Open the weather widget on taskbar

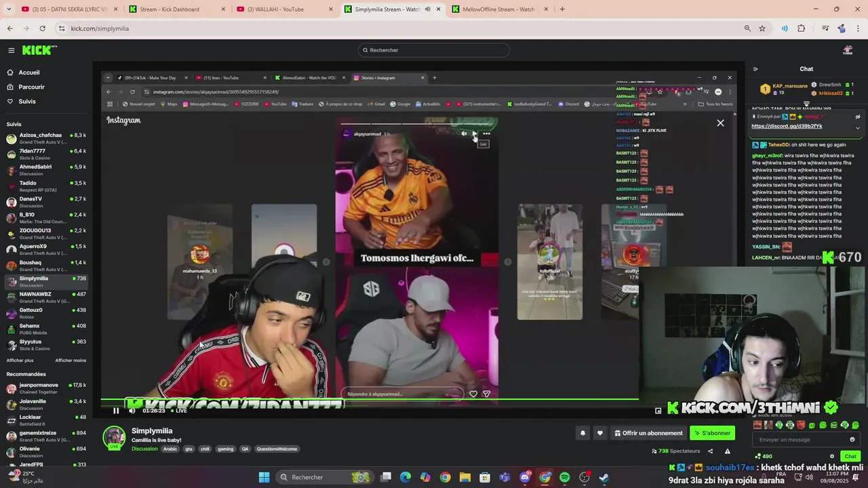pyautogui.click(x=27, y=477)
